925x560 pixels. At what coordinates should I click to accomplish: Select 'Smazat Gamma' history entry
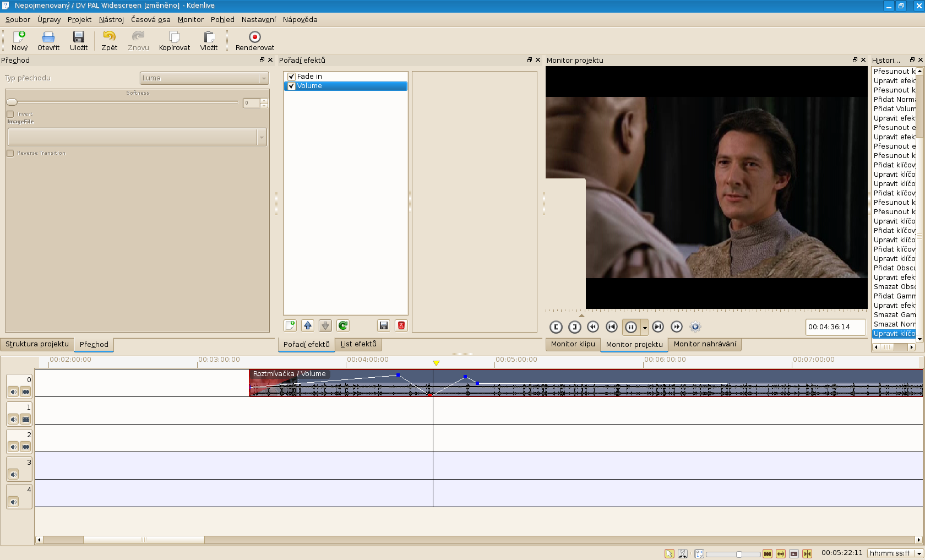click(894, 315)
